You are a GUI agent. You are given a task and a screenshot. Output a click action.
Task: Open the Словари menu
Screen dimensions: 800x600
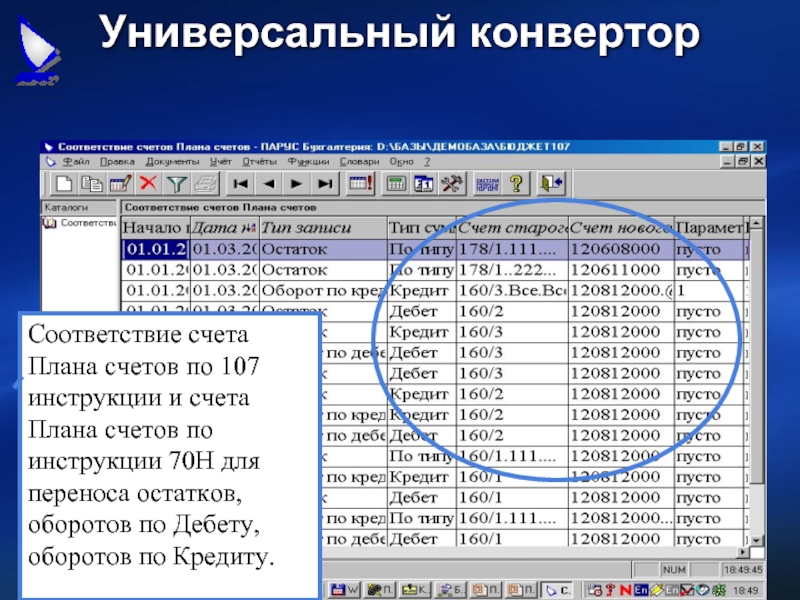coord(359,162)
